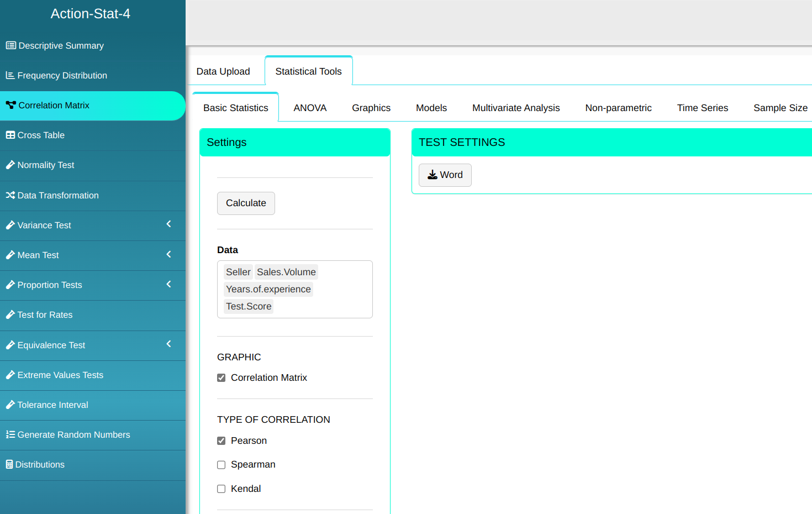Tick the Kendal correlation checkbox
The height and width of the screenshot is (514, 812).
(222, 489)
